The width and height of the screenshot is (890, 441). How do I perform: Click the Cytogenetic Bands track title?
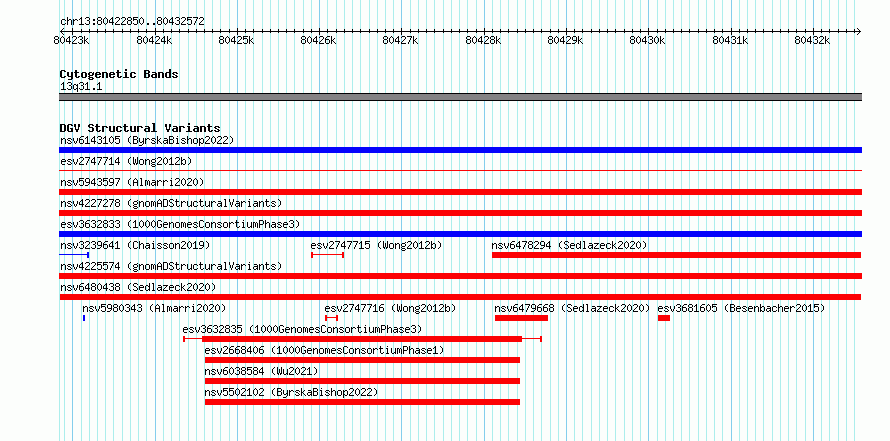[x=119, y=74]
